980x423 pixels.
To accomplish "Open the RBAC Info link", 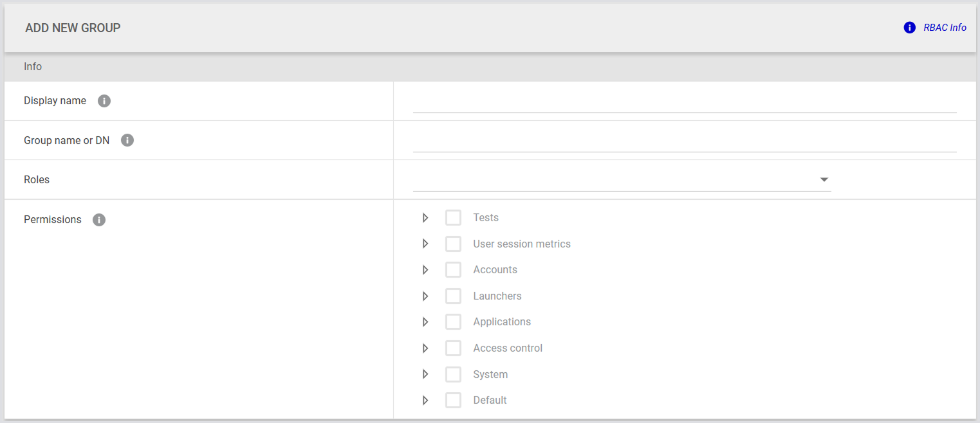I will pyautogui.click(x=945, y=28).
